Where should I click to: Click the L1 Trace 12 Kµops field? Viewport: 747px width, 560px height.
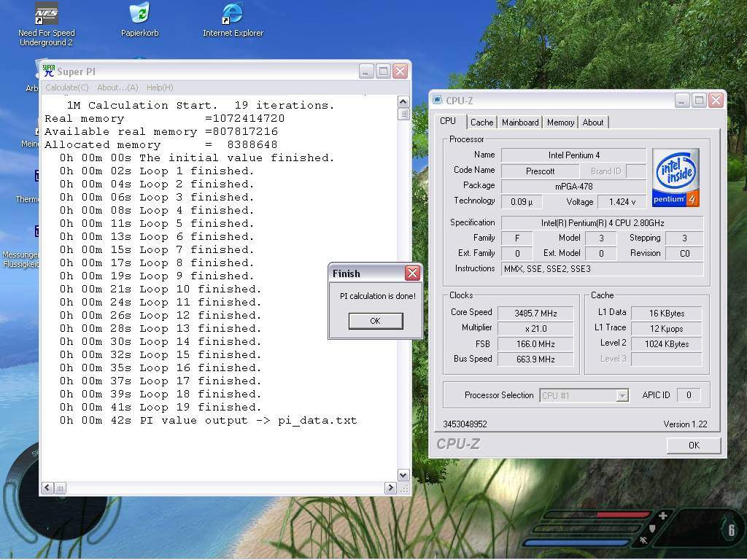[x=667, y=329]
